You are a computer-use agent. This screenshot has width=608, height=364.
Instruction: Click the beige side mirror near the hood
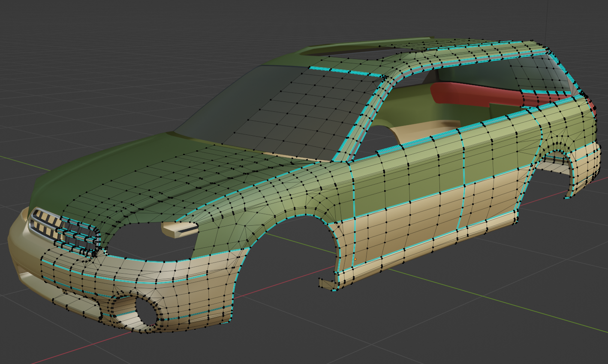179,230
